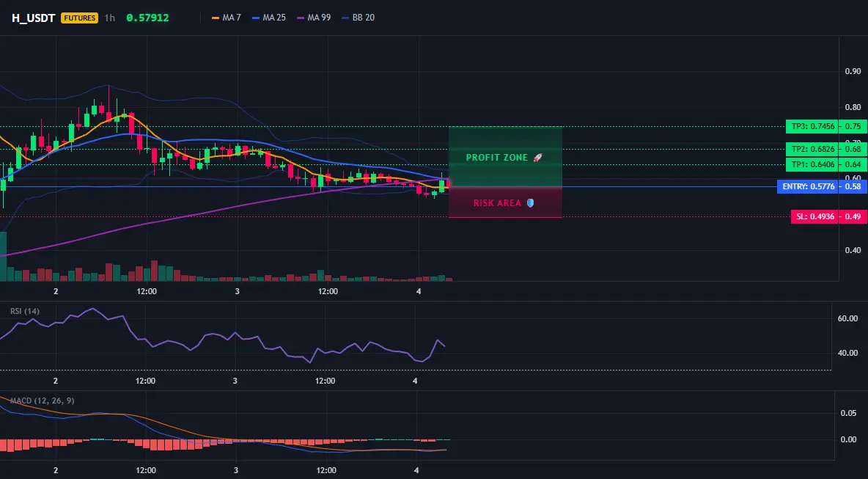Click the RISK AREA text label
The image size is (868, 479).
click(x=497, y=203)
